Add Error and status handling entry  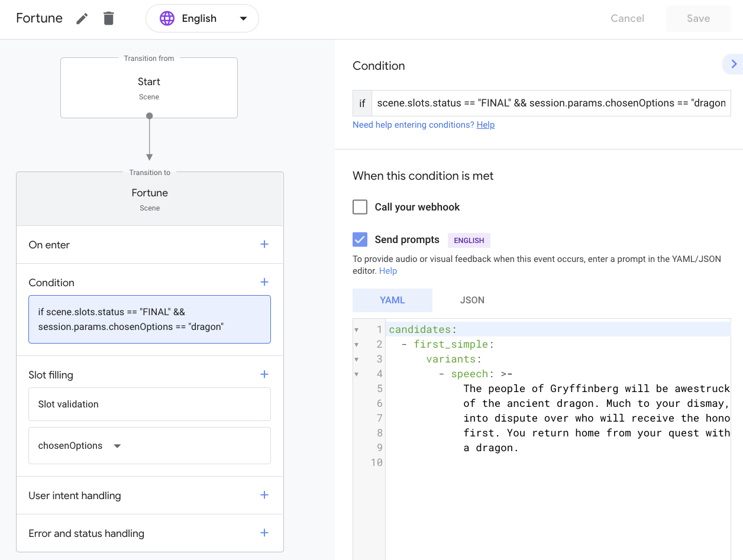tap(264, 533)
